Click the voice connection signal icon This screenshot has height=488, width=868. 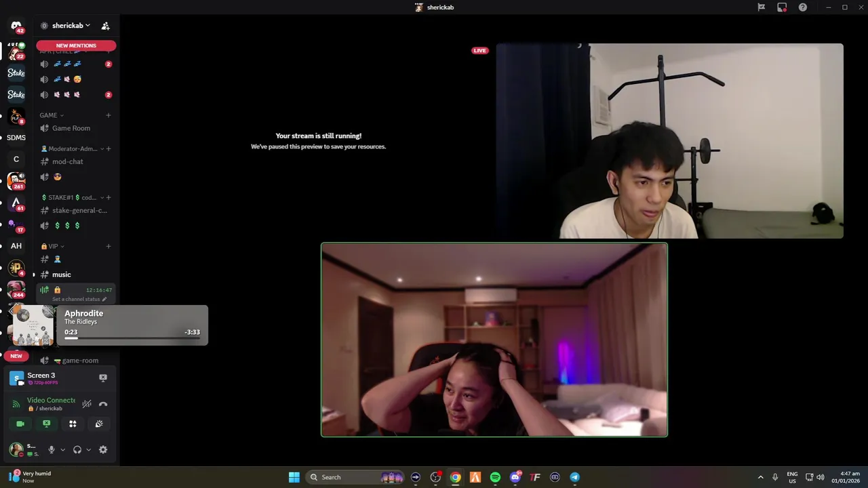(x=16, y=404)
